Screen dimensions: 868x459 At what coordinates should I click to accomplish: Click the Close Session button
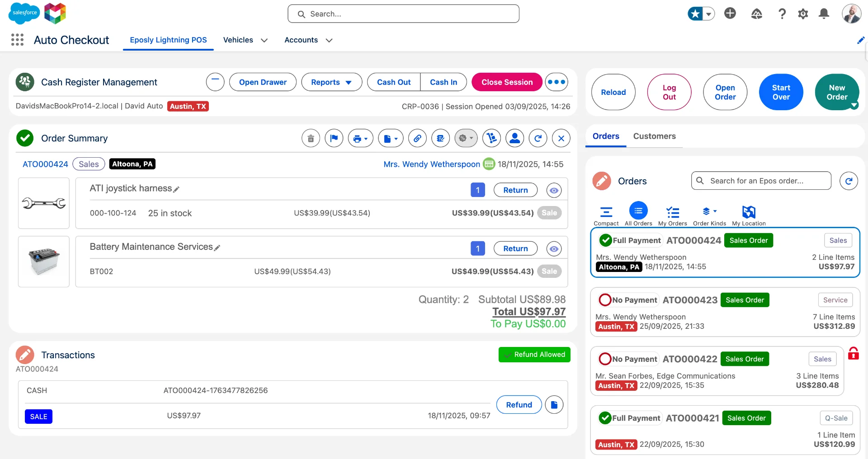coord(507,82)
